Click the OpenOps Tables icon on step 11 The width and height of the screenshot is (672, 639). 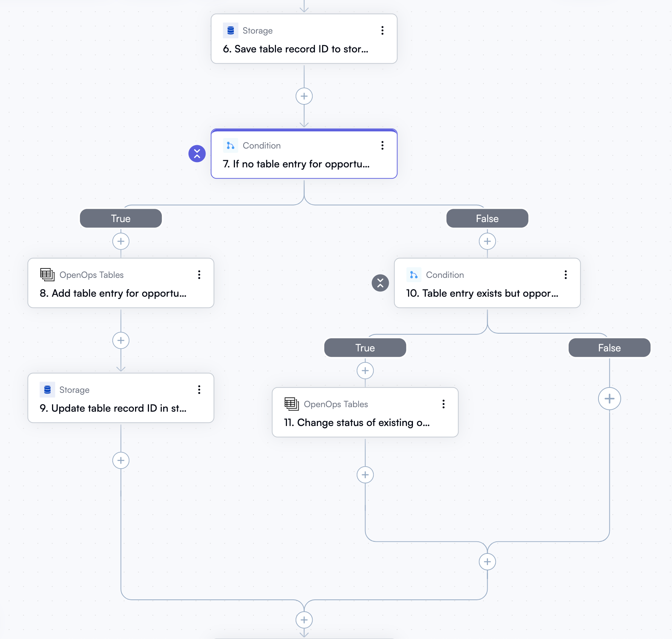pyautogui.click(x=291, y=404)
